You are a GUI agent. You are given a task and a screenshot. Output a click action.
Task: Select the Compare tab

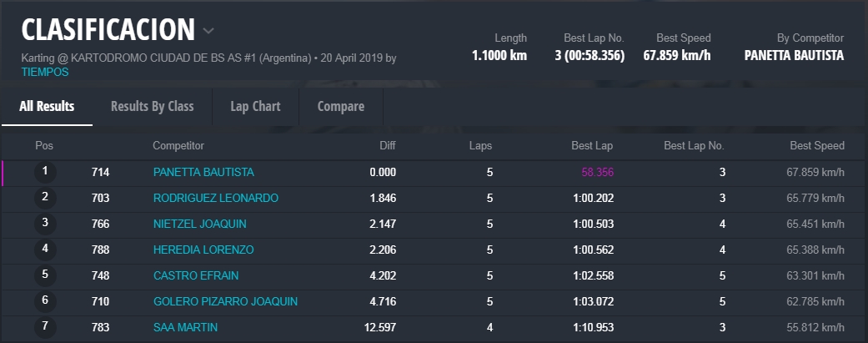(x=340, y=106)
